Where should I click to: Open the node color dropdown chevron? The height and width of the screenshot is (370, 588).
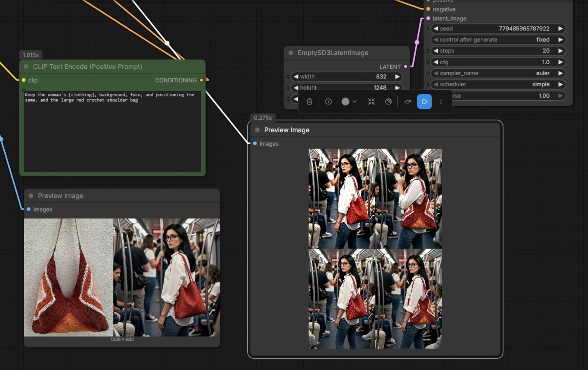[x=355, y=102]
